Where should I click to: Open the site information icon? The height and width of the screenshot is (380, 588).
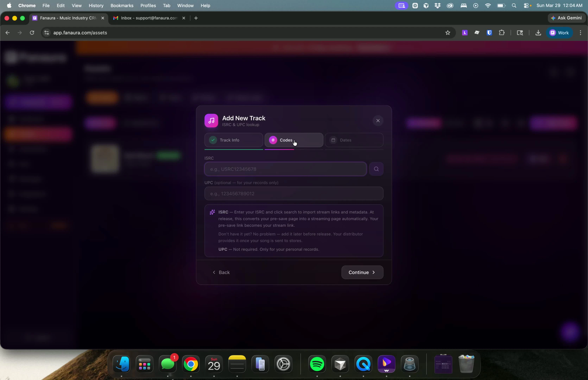click(x=46, y=33)
